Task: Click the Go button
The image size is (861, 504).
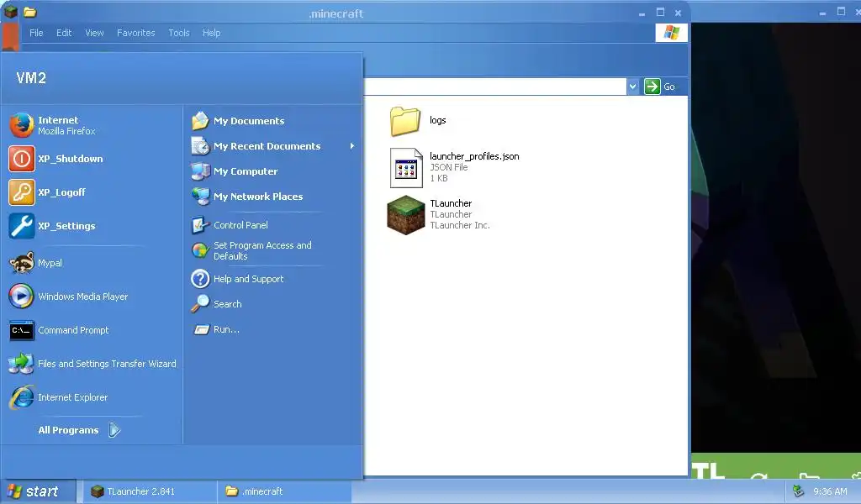Action: click(x=661, y=87)
